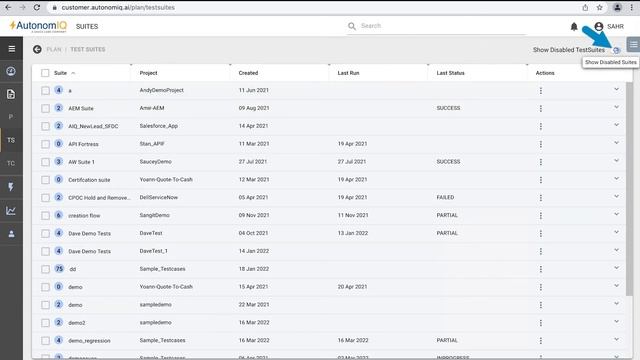Reload the page in browser
Screen dimensions: 640x360
tap(37, 7)
